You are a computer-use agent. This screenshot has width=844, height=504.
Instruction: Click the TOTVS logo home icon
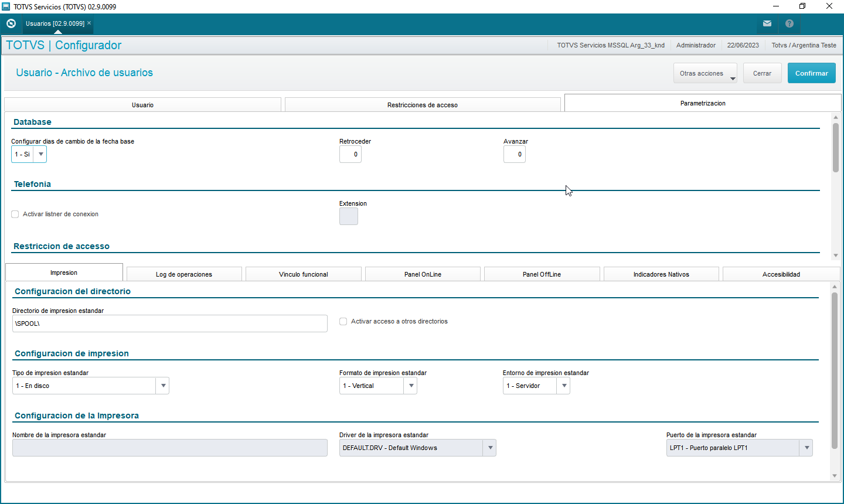(11, 23)
